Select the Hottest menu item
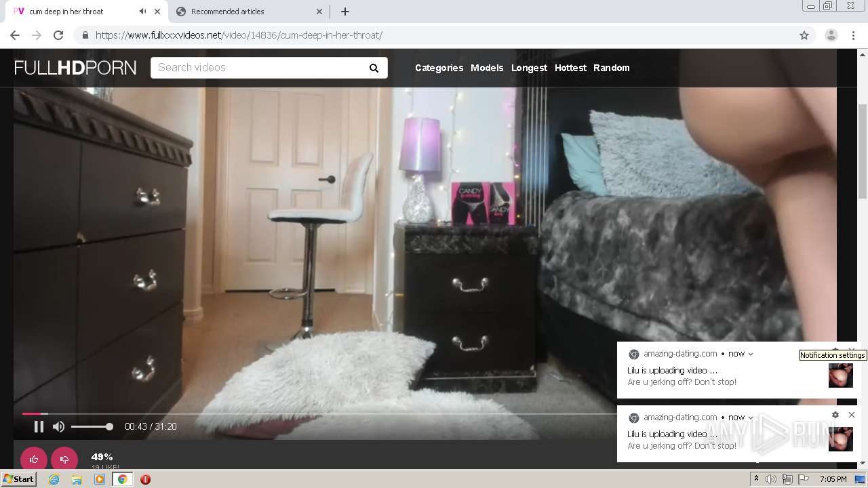The image size is (868, 488). (x=570, y=68)
